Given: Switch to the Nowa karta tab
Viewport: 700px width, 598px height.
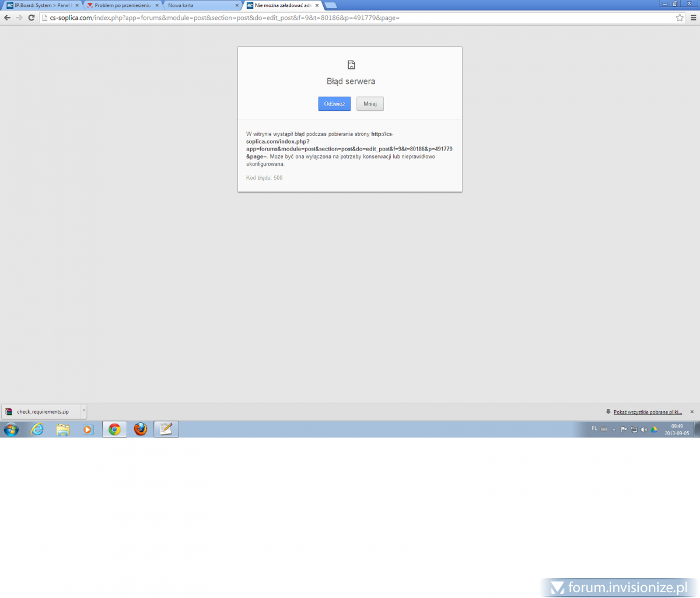Looking at the screenshot, I should 198,5.
